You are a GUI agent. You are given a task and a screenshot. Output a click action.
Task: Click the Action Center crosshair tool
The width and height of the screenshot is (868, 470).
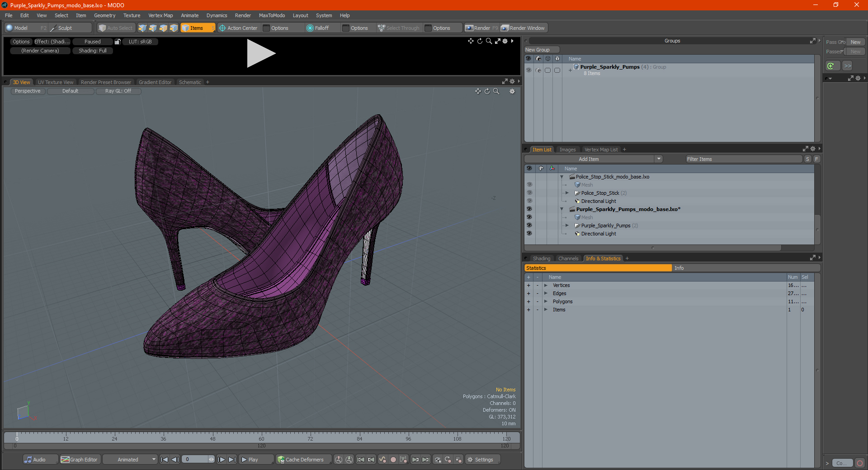(238, 28)
